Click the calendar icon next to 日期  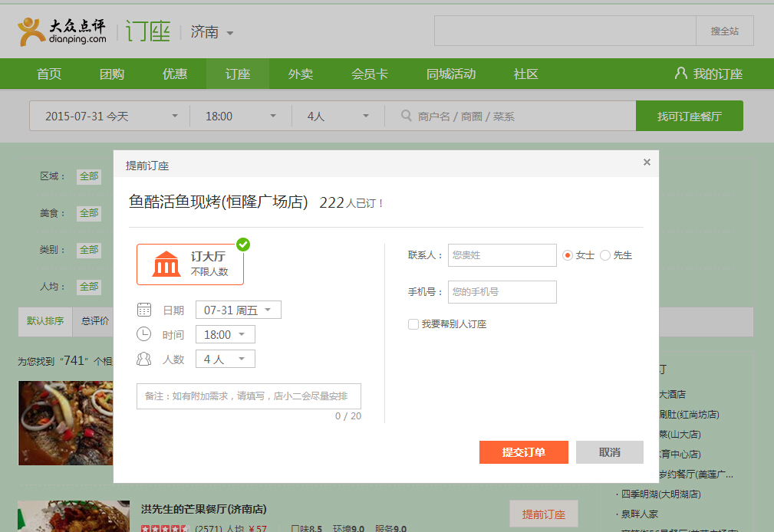[x=143, y=310]
